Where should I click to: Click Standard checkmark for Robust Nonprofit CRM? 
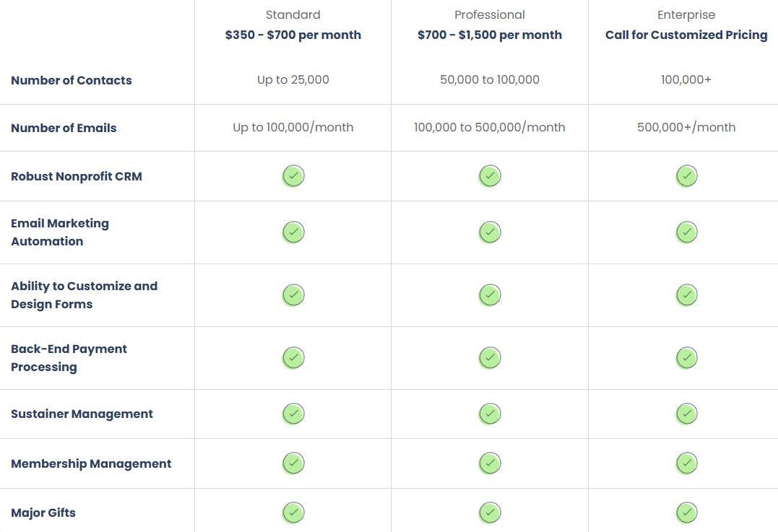(293, 175)
